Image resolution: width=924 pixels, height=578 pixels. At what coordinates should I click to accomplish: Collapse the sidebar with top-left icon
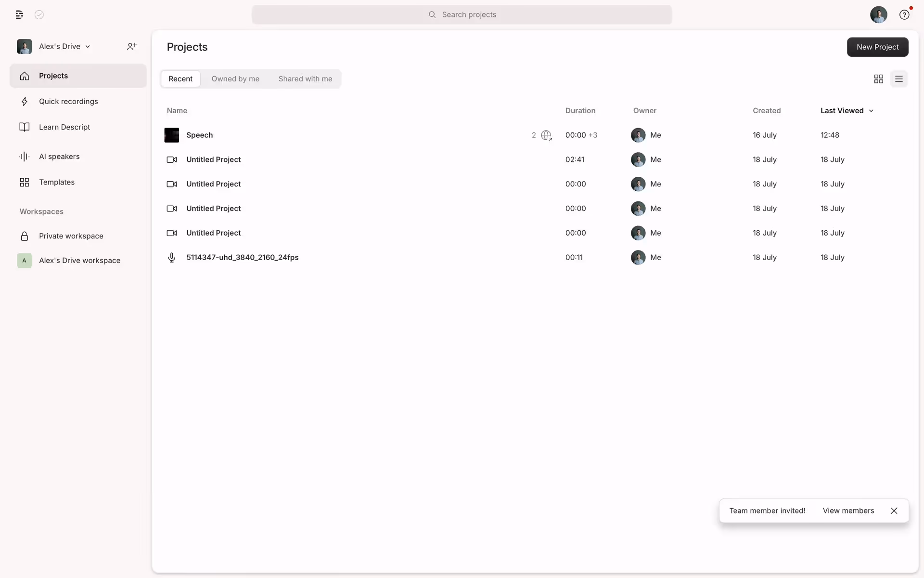click(19, 14)
